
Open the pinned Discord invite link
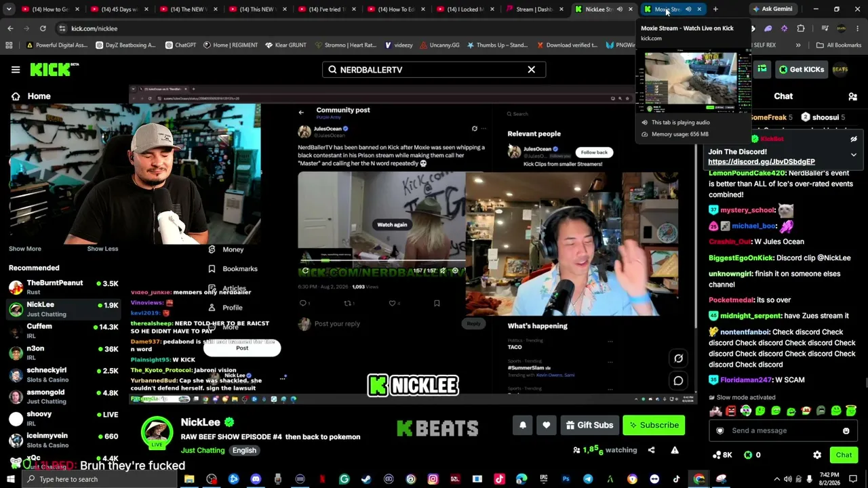pyautogui.click(x=762, y=162)
